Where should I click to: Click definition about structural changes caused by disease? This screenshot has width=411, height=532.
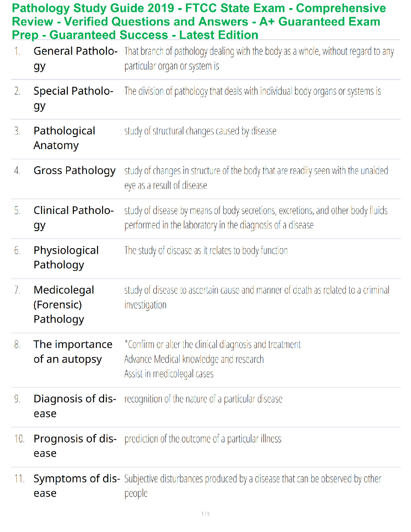point(200,131)
